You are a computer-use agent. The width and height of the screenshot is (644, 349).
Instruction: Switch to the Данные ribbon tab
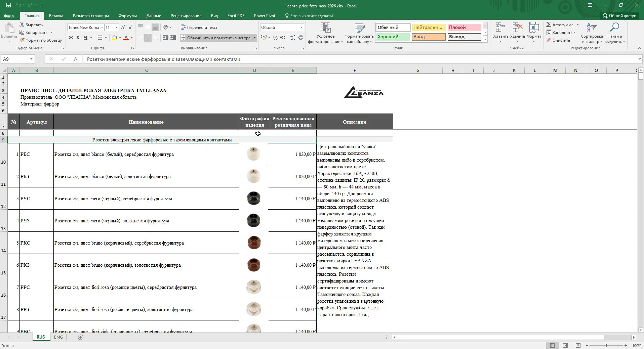[154, 16]
